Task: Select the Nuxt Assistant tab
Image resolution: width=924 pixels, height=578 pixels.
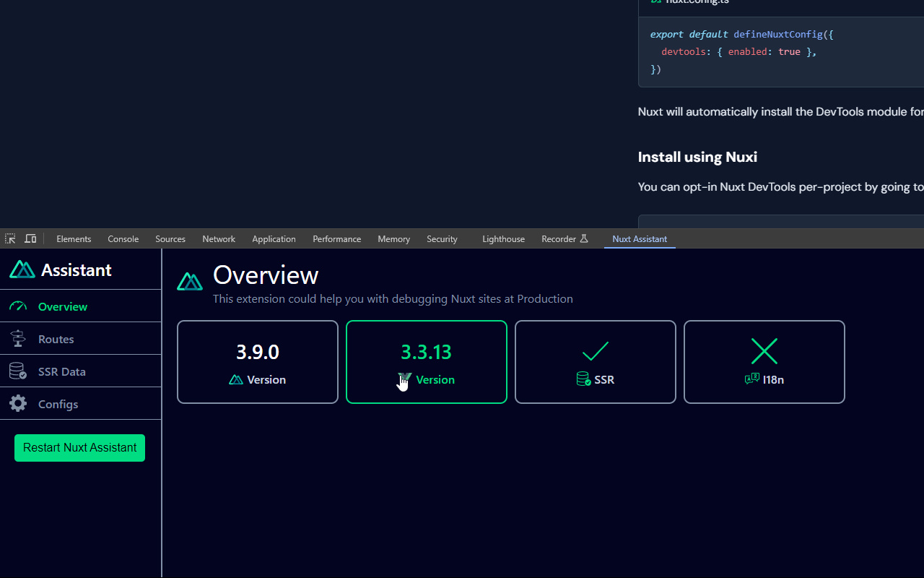Action: pyautogui.click(x=640, y=239)
